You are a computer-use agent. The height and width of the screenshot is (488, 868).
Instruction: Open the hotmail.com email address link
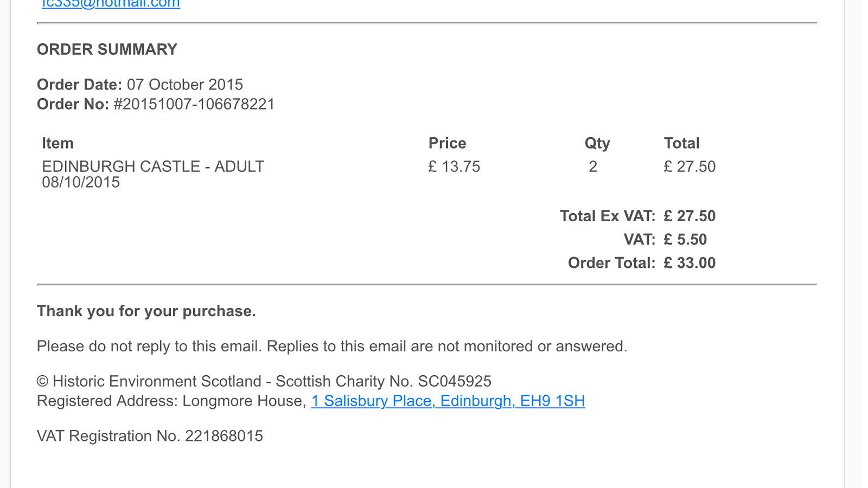pyautogui.click(x=111, y=4)
